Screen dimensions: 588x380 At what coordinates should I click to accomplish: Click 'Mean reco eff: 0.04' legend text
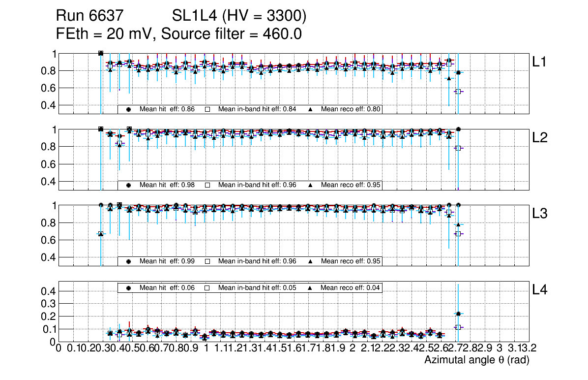pos(351,287)
